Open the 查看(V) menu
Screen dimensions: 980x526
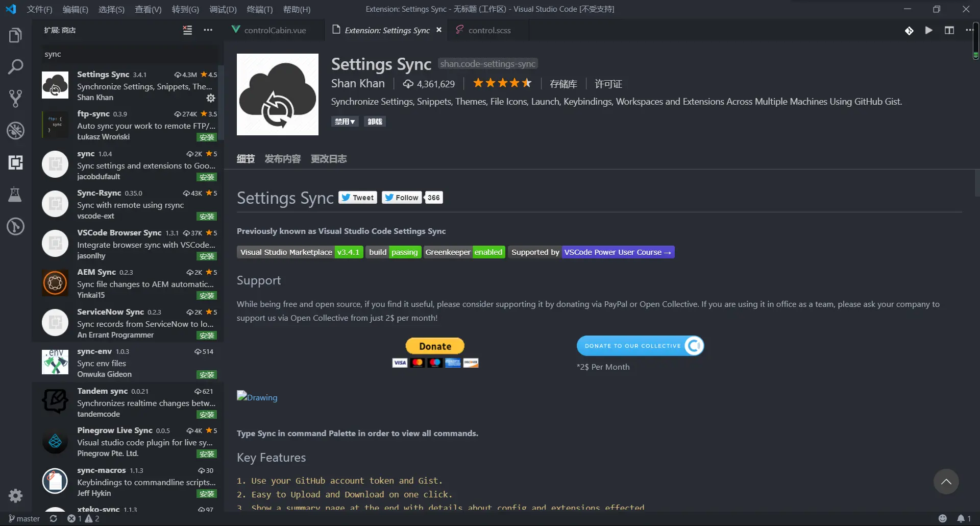[x=148, y=9]
